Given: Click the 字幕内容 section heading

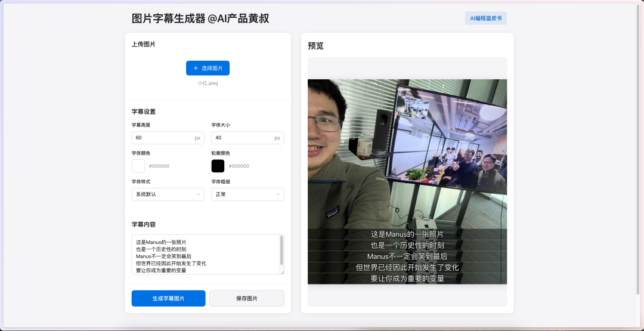Looking at the screenshot, I should pyautogui.click(x=143, y=225).
